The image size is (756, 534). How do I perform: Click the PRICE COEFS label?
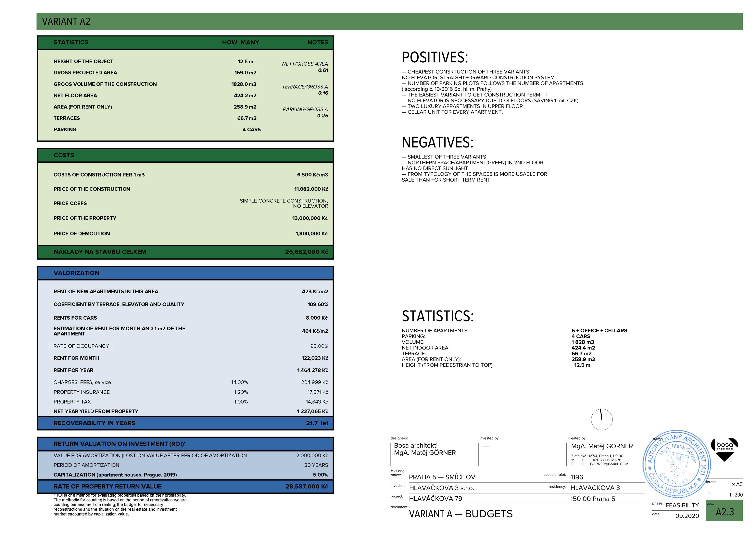click(70, 203)
